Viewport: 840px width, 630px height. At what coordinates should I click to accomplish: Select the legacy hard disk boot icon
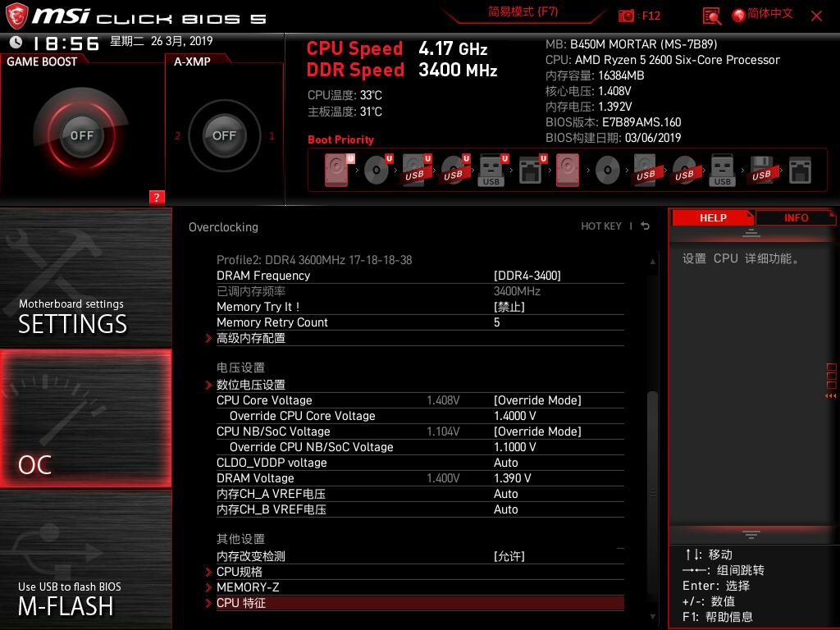[568, 171]
